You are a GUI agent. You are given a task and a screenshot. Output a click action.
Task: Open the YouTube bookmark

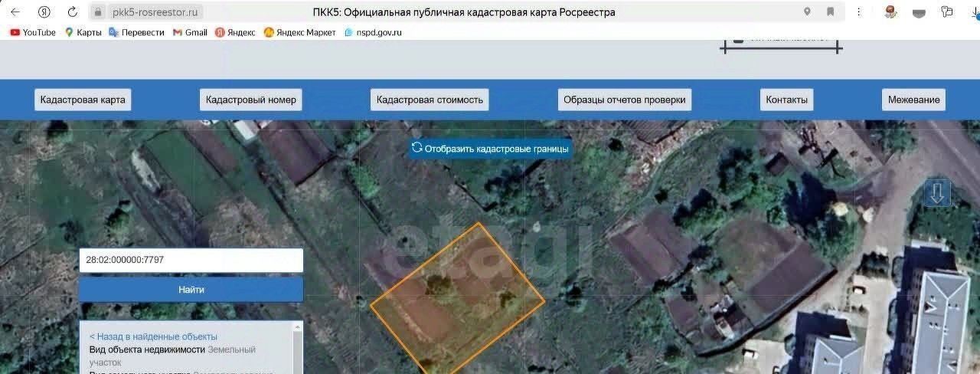pyautogui.click(x=33, y=32)
